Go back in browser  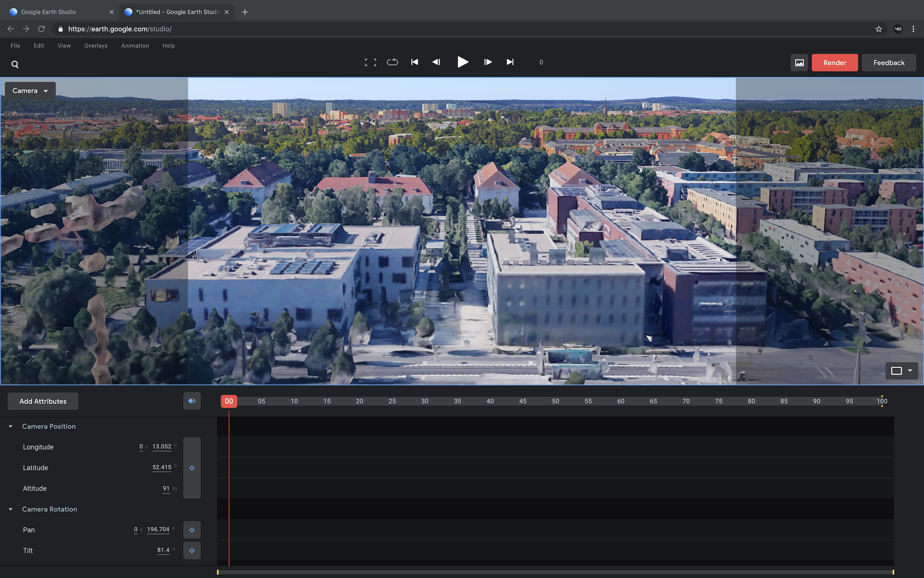[x=11, y=29]
